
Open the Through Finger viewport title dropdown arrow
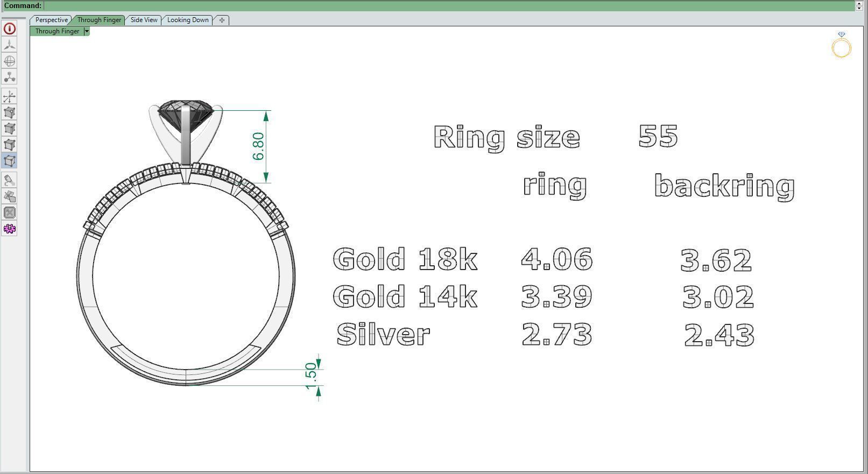coord(87,31)
